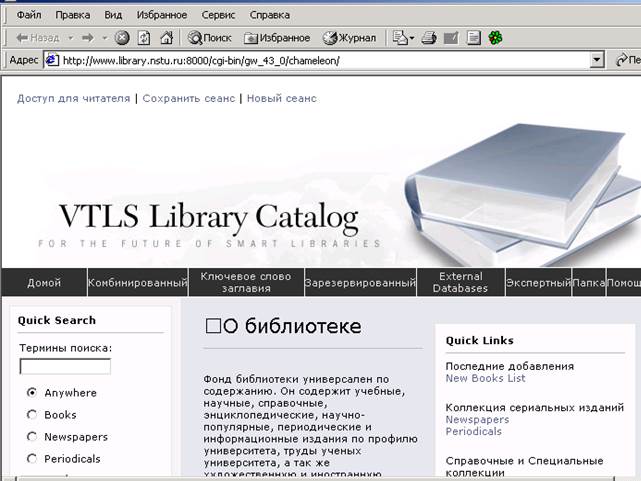
Task: Go to browser Home page icon
Action: point(167,38)
